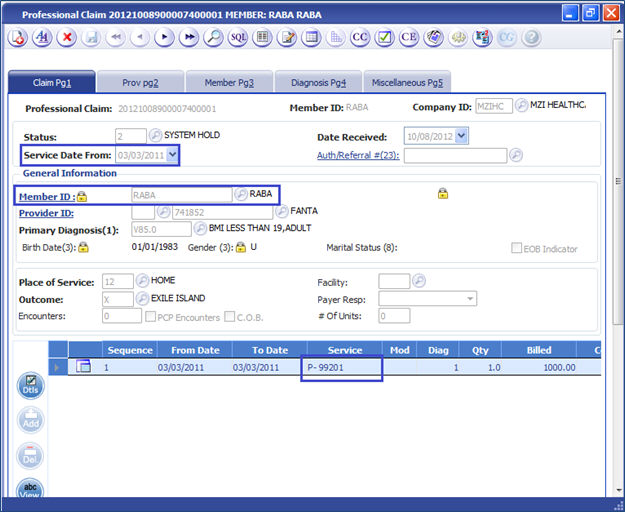Click the abc View round button
The height and width of the screenshot is (512, 625).
click(30, 492)
